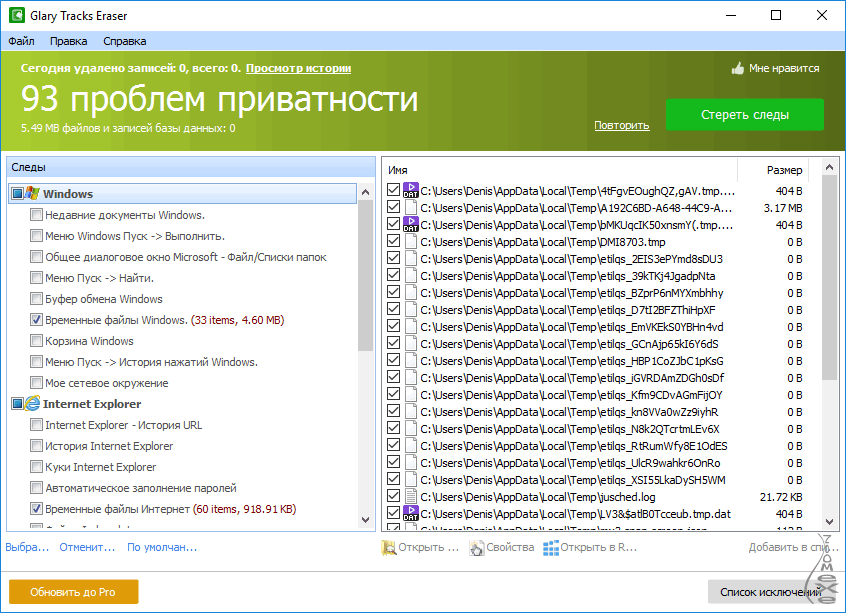Click the Повторить link
This screenshot has width=846, height=613.
tap(622, 125)
